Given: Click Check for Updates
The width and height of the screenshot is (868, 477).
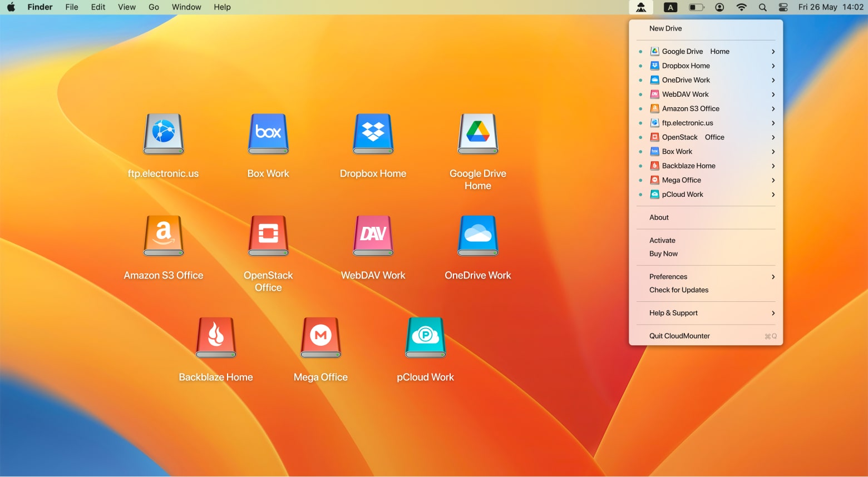Looking at the screenshot, I should pyautogui.click(x=679, y=290).
